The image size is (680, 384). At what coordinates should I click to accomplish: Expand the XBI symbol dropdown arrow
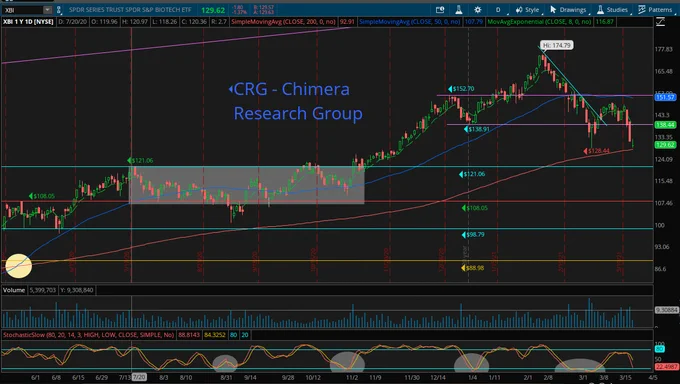click(x=47, y=10)
